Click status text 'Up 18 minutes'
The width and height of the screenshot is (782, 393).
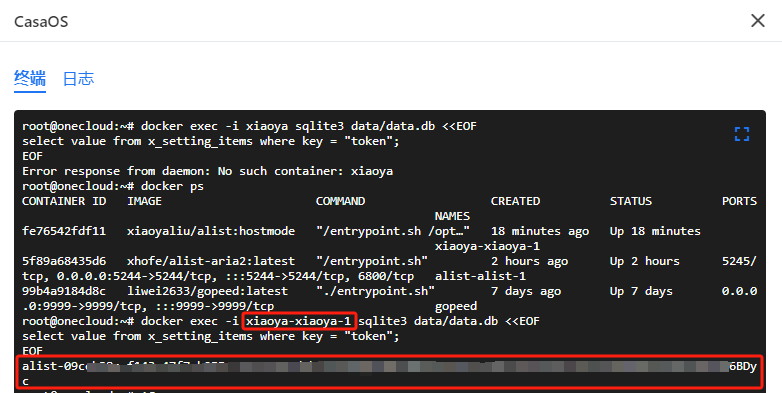(x=655, y=231)
